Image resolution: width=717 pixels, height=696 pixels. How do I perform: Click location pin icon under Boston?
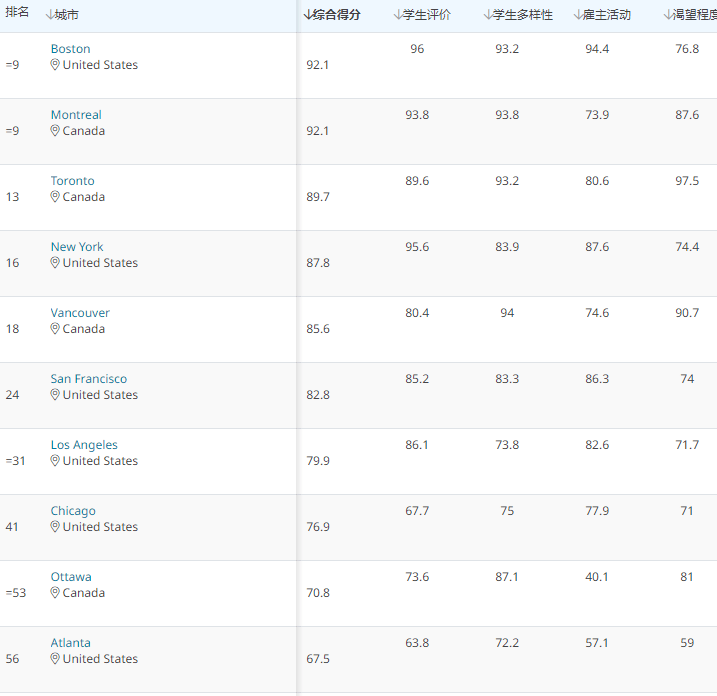[x=56, y=65]
